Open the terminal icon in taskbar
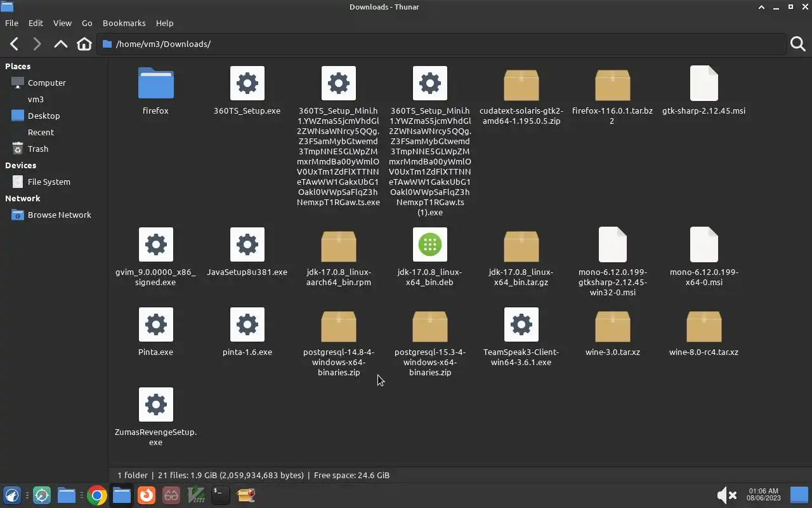Image resolution: width=812 pixels, height=508 pixels. click(x=220, y=495)
